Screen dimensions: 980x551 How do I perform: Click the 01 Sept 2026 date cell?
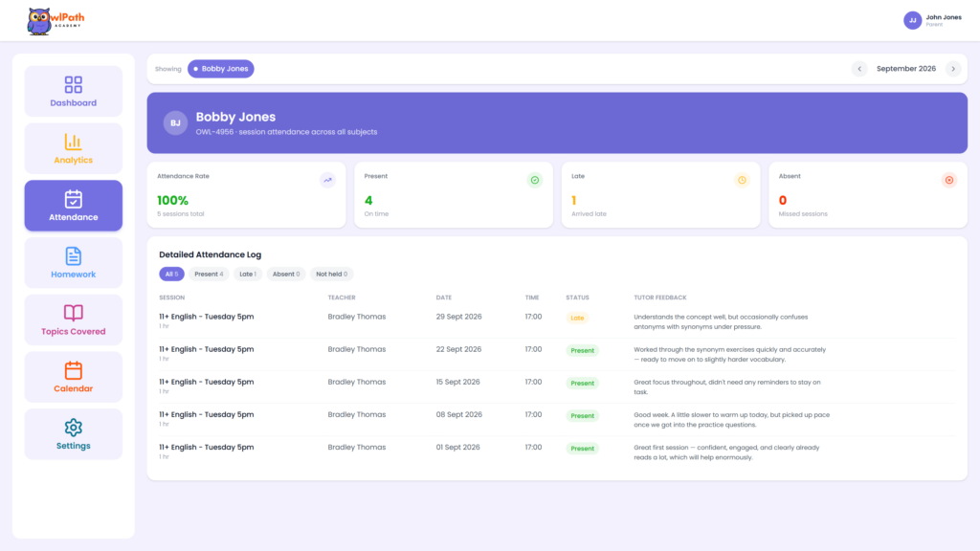[458, 448]
